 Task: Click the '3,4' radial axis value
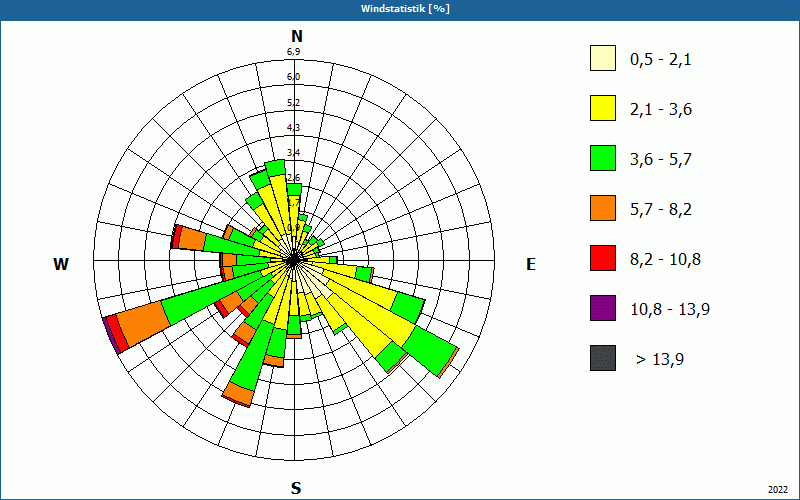(293, 153)
